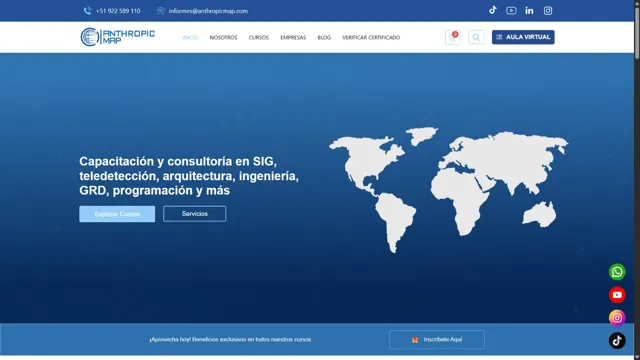Click the phone handset icon
Screen dimensions: 640x360
click(87, 11)
